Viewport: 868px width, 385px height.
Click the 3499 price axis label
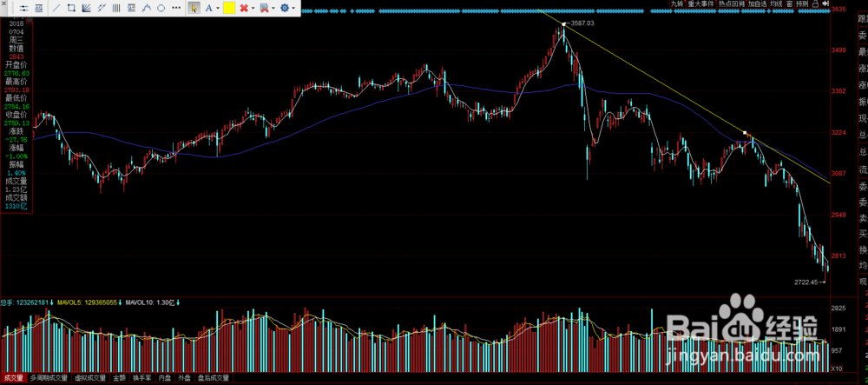tap(838, 51)
